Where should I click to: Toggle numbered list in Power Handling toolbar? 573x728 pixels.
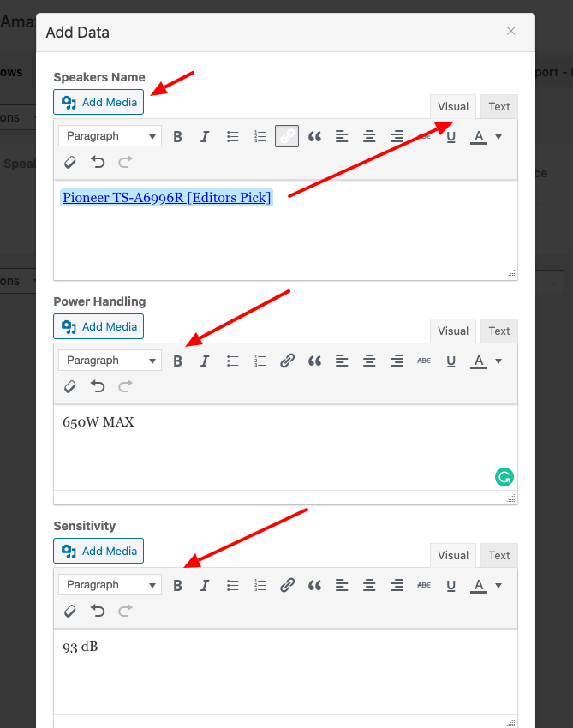(x=260, y=361)
